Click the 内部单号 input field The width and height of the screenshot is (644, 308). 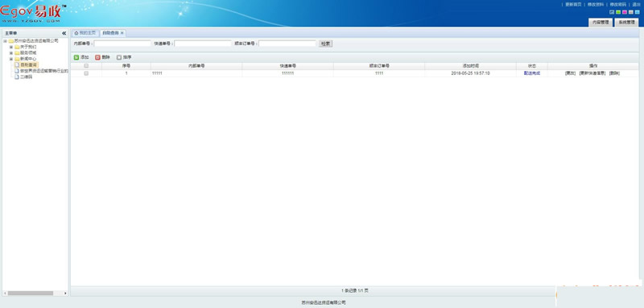pyautogui.click(x=122, y=44)
